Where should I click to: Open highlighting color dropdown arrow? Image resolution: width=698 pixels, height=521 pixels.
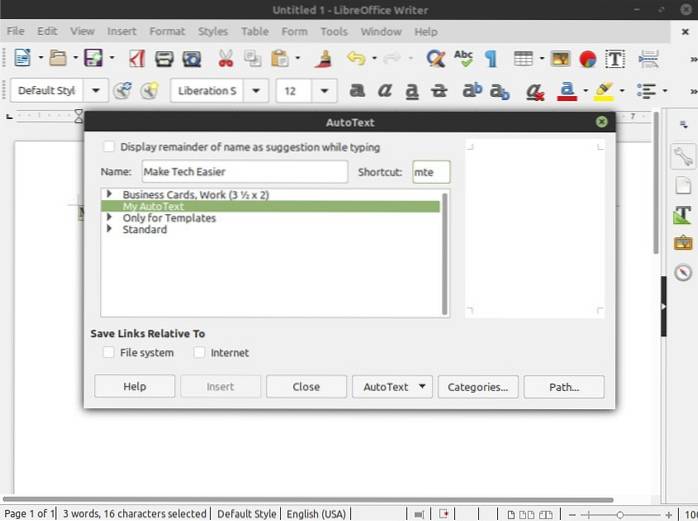pyautogui.click(x=622, y=91)
